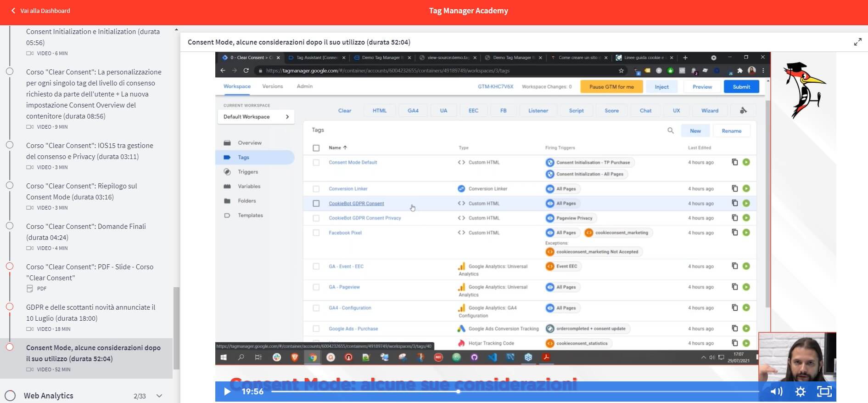Click the Chrome taskbar icon in the video

tap(313, 357)
